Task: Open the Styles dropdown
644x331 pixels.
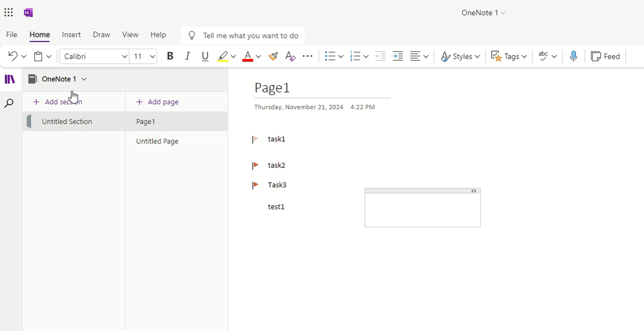Action: coord(460,56)
